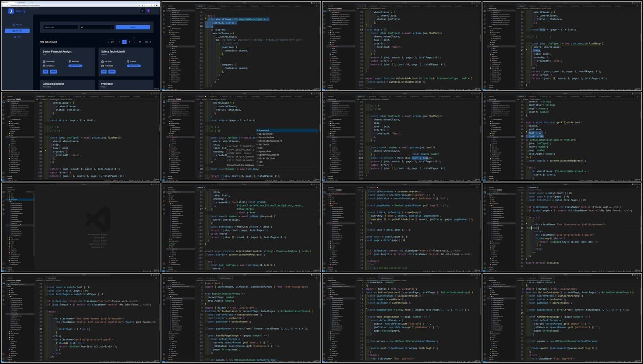Image resolution: width=643 pixels, height=364 pixels.
Task: Click location pin icon on Safety Technician card
Action: 128,61
